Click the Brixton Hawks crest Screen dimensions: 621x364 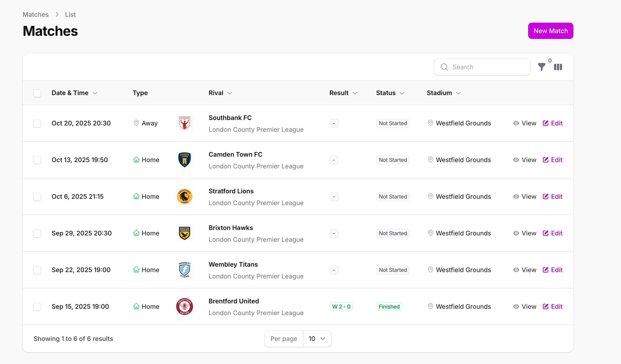184,233
